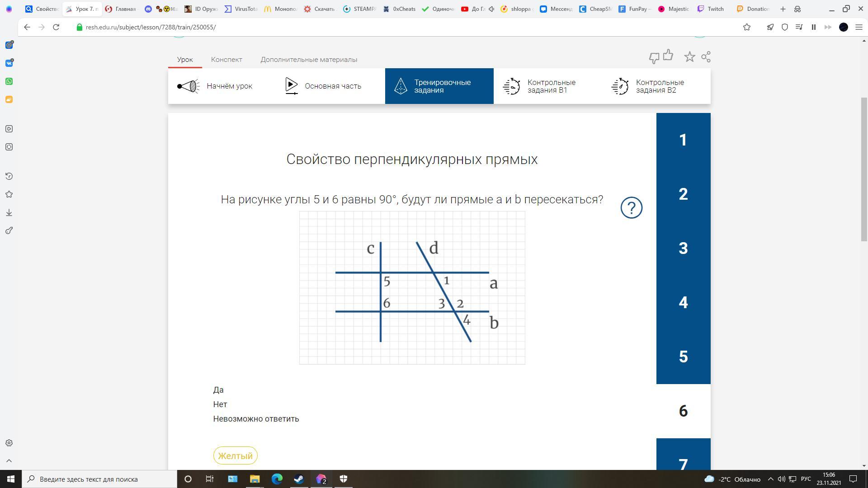Open Steam from the taskbar
Screen dimensions: 868x488
pyautogui.click(x=299, y=479)
